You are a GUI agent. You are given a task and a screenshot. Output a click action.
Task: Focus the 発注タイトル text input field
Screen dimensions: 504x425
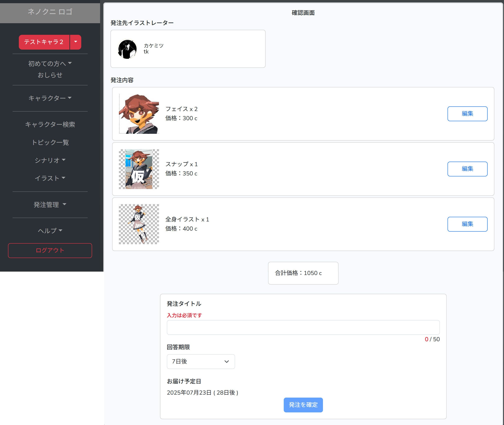(x=303, y=327)
